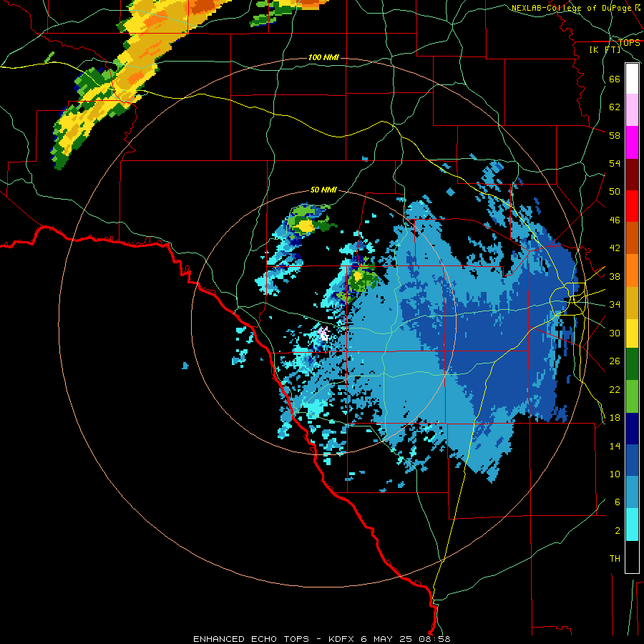Screen dimensions: 644x644
Task: Click the legend value '34'
Action: click(615, 305)
